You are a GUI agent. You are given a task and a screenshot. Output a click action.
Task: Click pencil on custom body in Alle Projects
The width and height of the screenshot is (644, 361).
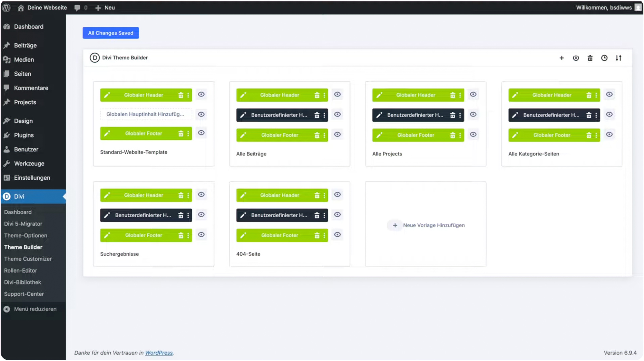[379, 115]
